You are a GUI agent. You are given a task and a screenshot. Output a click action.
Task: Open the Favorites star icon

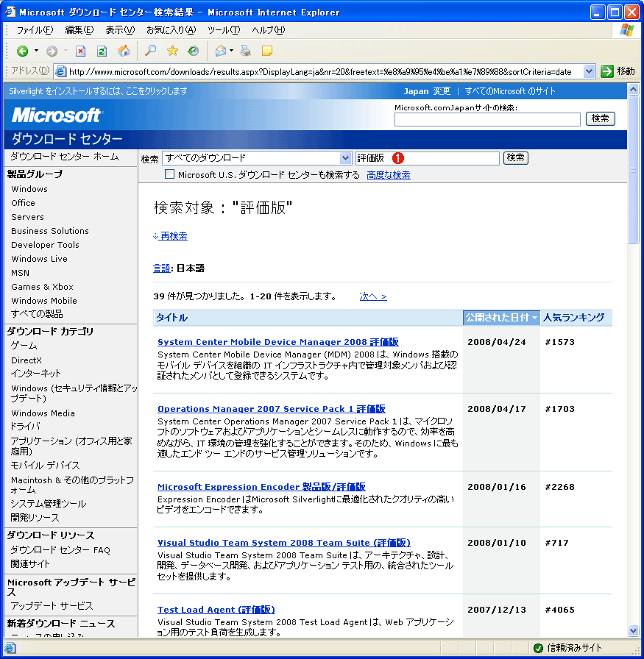[172, 51]
